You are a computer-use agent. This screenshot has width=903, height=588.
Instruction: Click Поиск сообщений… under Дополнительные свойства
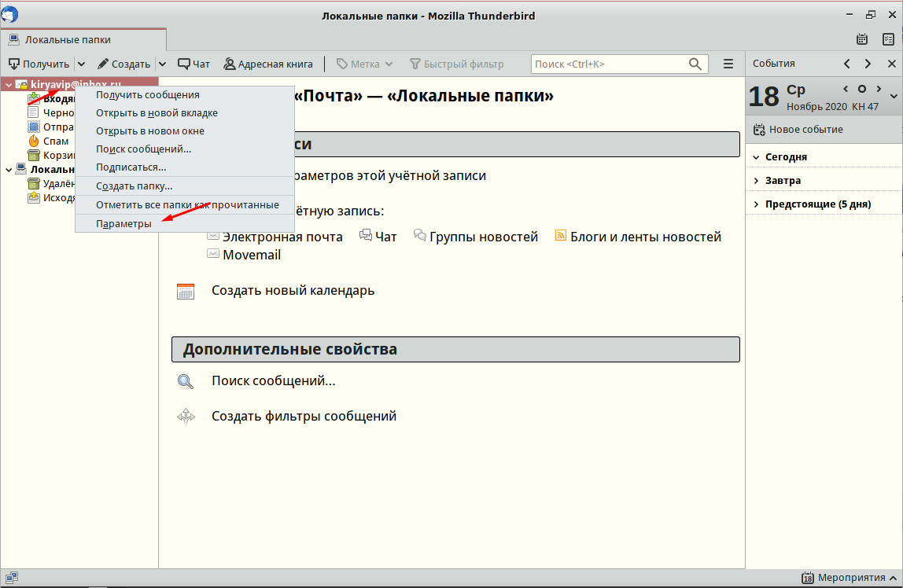pos(273,381)
